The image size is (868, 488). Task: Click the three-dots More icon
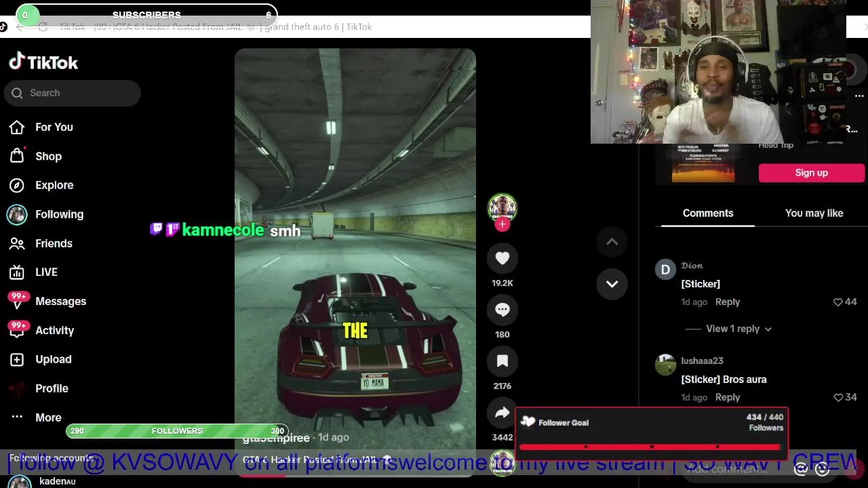17,417
